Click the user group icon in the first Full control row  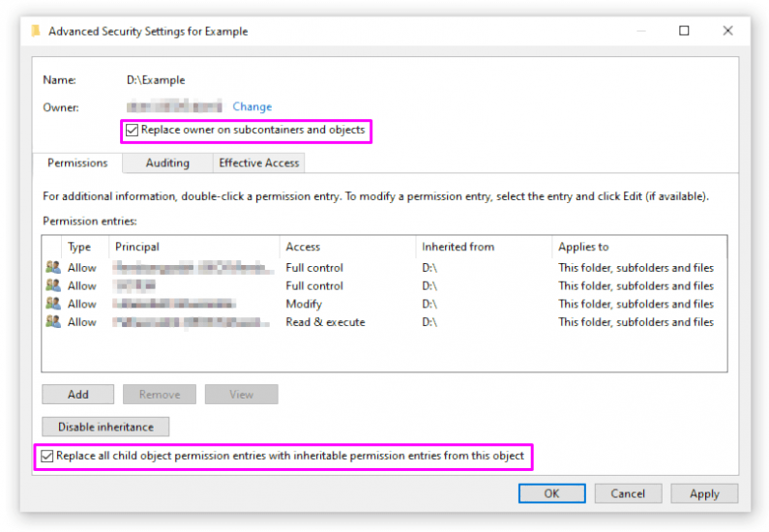click(52, 267)
